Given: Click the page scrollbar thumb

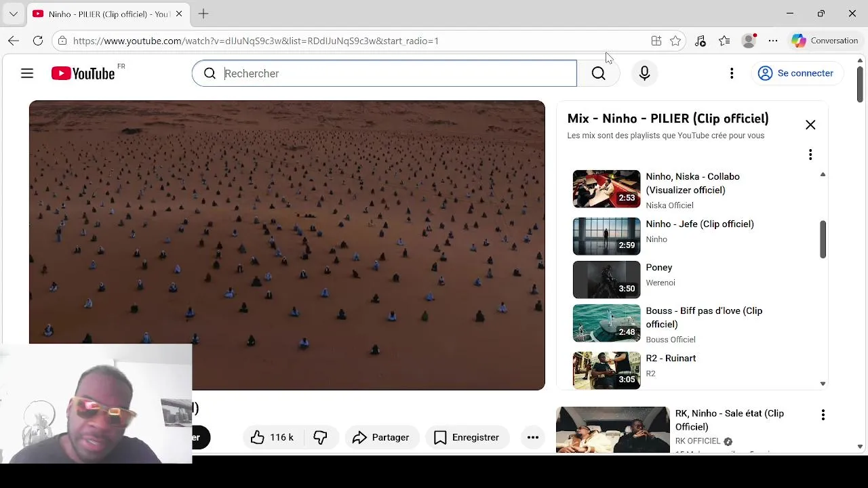Looking at the screenshot, I should click(x=860, y=85).
